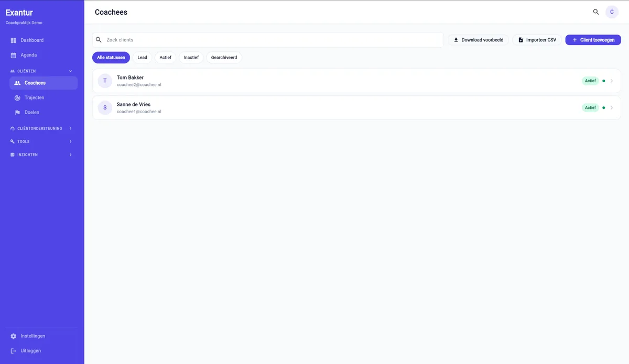Select Coachees in the sidebar menu
This screenshot has height=364, width=629.
coord(44,83)
